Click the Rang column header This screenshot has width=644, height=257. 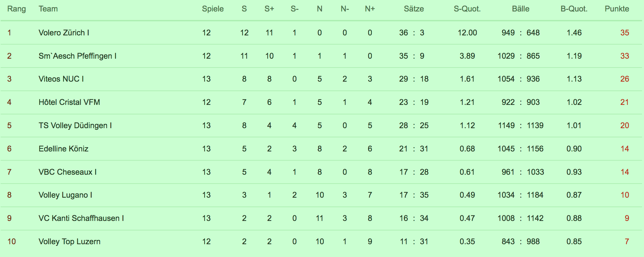point(16,9)
